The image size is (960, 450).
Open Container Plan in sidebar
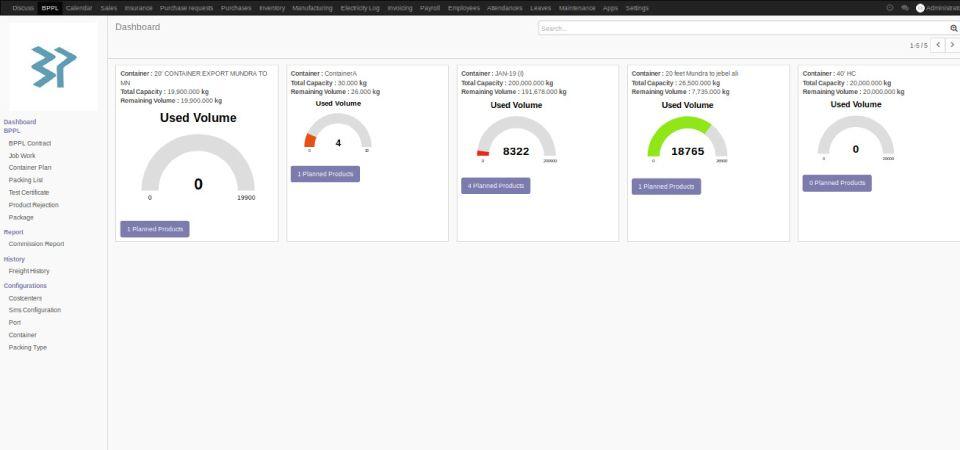point(29,168)
